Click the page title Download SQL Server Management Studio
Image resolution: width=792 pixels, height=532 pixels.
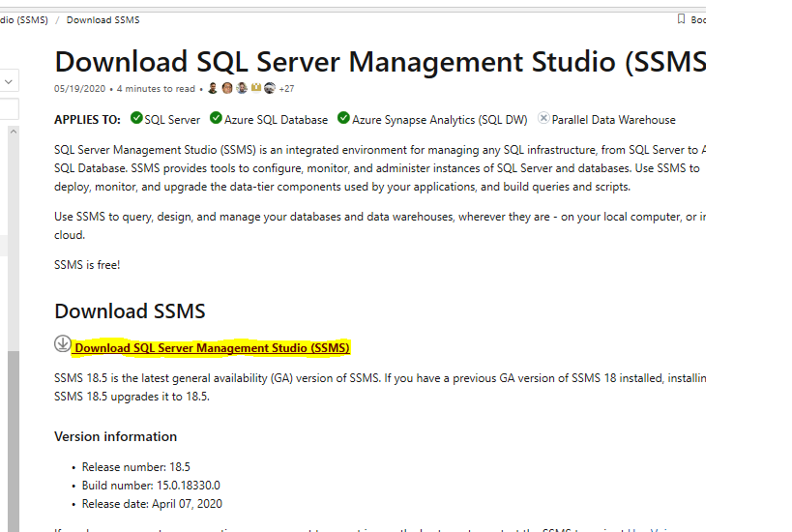coord(380,62)
